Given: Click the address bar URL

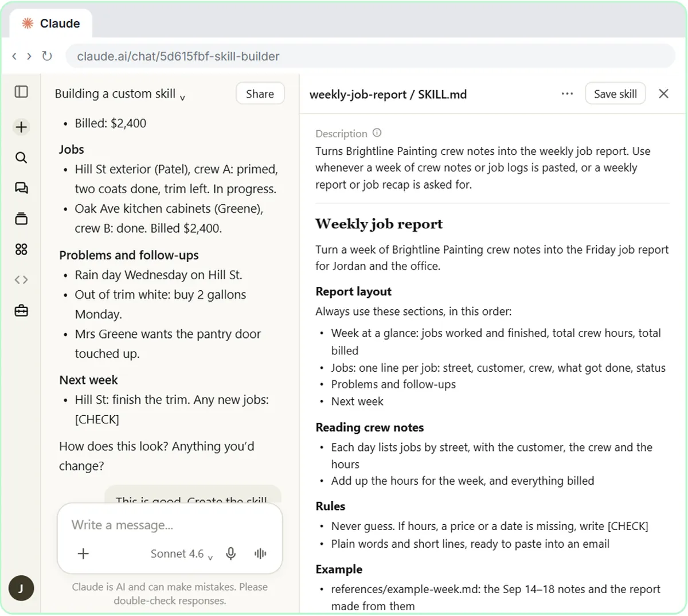Looking at the screenshot, I should pos(370,56).
